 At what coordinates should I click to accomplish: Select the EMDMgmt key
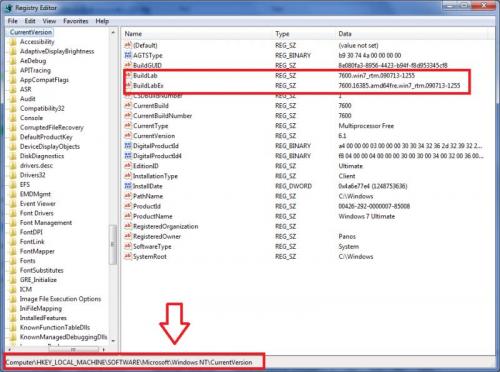35,194
